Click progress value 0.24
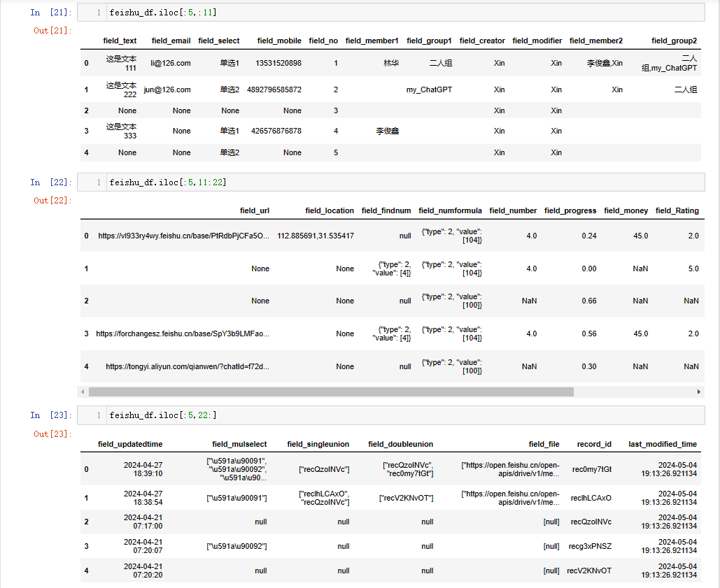 pos(589,236)
